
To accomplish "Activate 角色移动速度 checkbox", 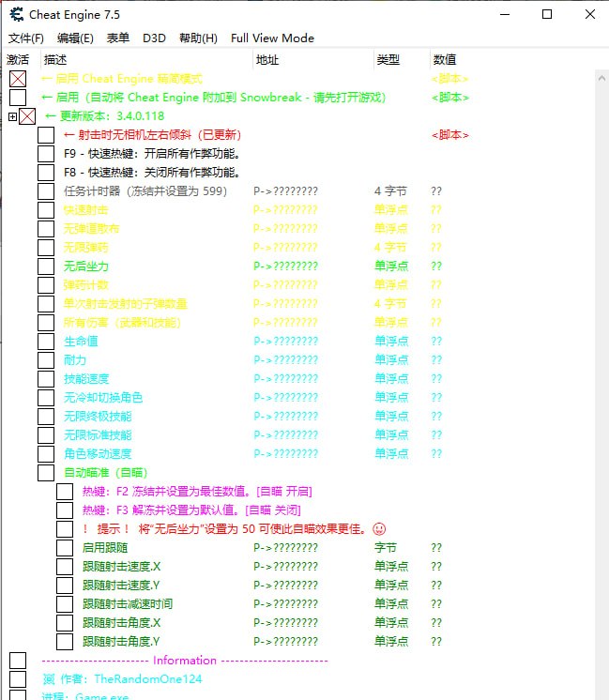I will pos(46,454).
